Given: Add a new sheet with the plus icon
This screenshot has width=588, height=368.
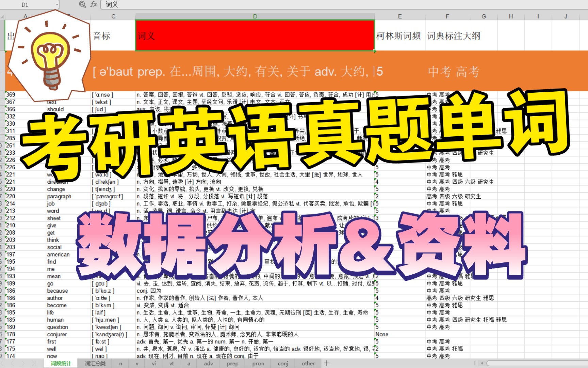Looking at the screenshot, I should pyautogui.click(x=327, y=363).
